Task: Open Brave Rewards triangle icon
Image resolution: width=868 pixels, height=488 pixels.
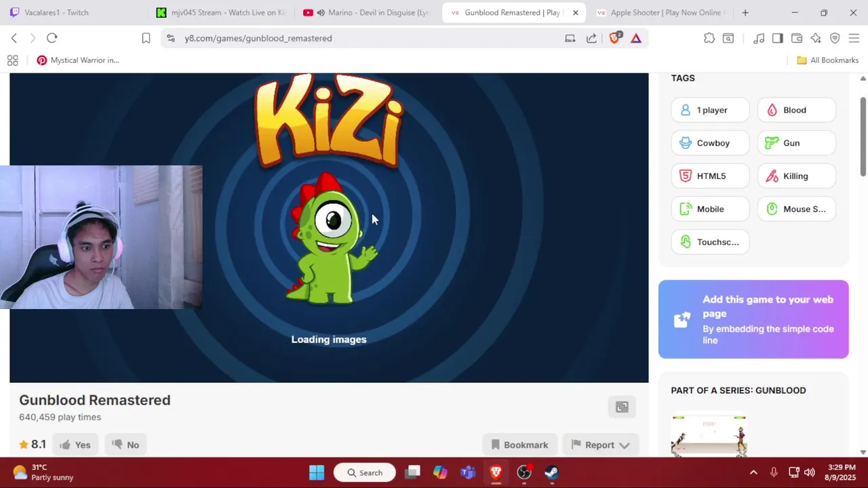Action: click(636, 38)
